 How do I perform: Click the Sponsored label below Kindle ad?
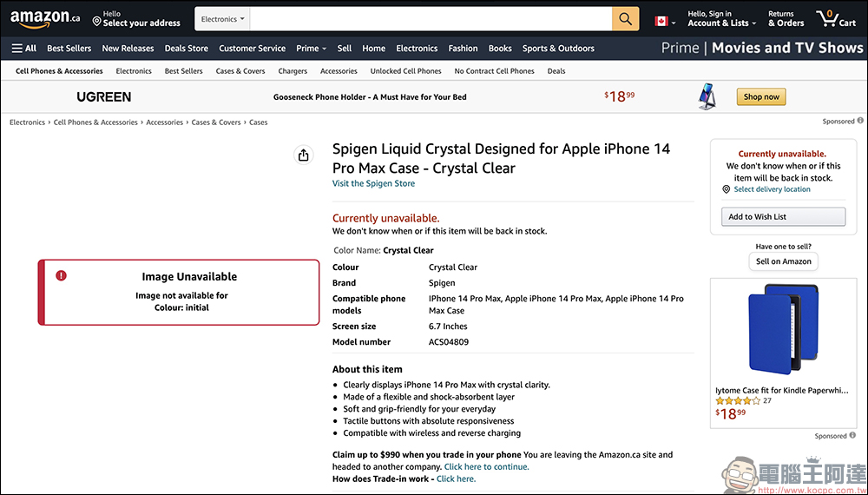coord(831,436)
